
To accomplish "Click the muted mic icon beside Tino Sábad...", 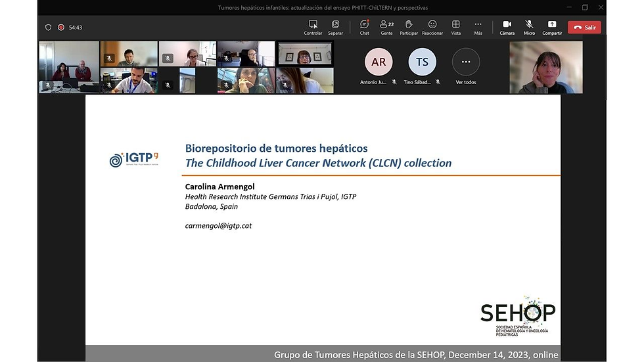I will (438, 82).
